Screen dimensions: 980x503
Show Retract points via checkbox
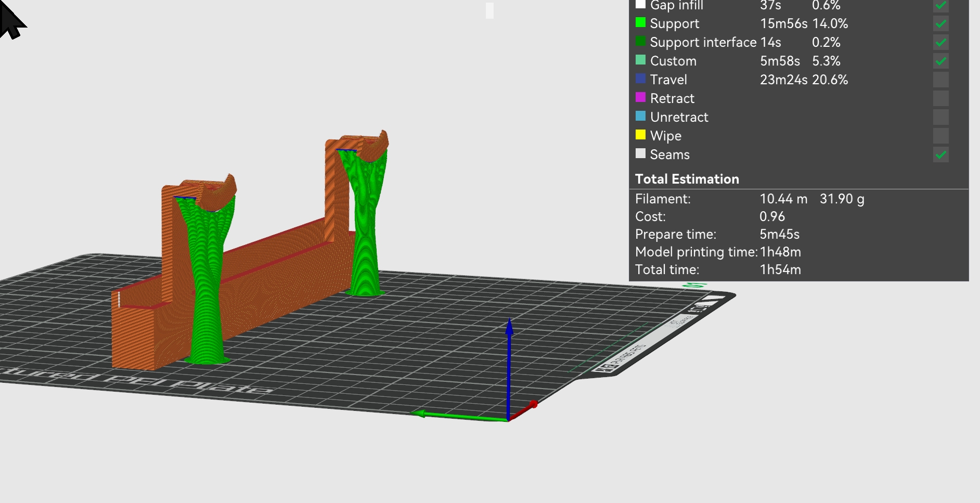tap(940, 98)
